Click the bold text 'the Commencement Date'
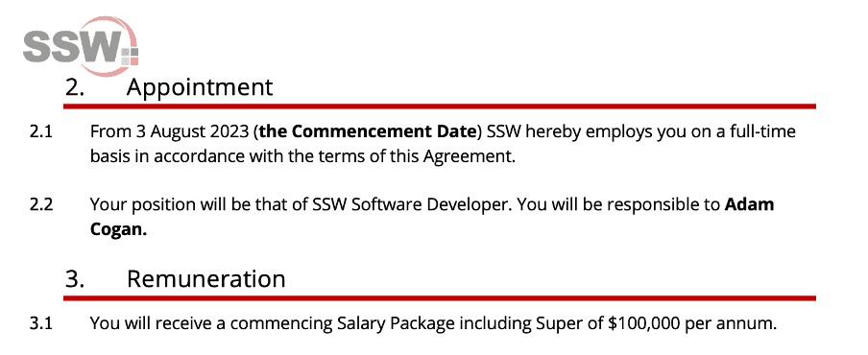Viewport: 868px width, 355px height. point(368,132)
